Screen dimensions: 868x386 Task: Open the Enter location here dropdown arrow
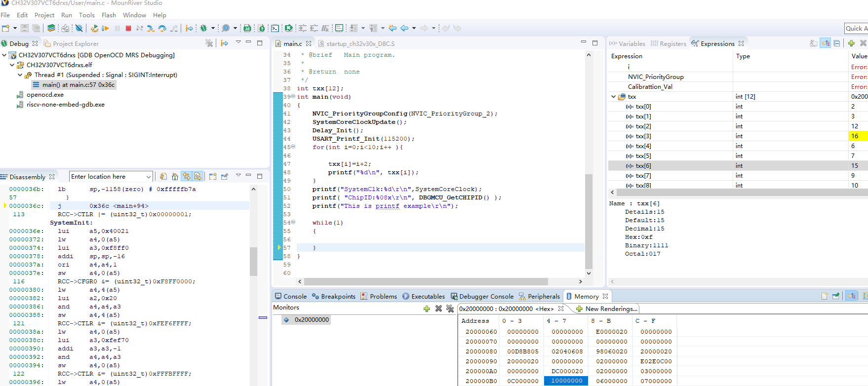148,177
